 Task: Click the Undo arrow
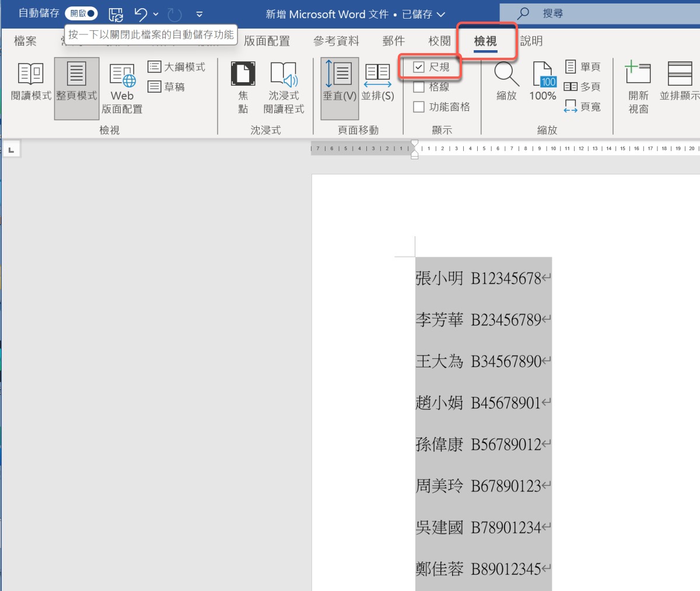(x=141, y=14)
